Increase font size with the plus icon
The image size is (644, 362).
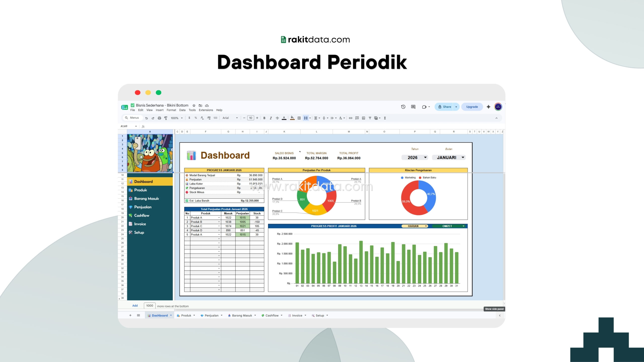(x=257, y=118)
